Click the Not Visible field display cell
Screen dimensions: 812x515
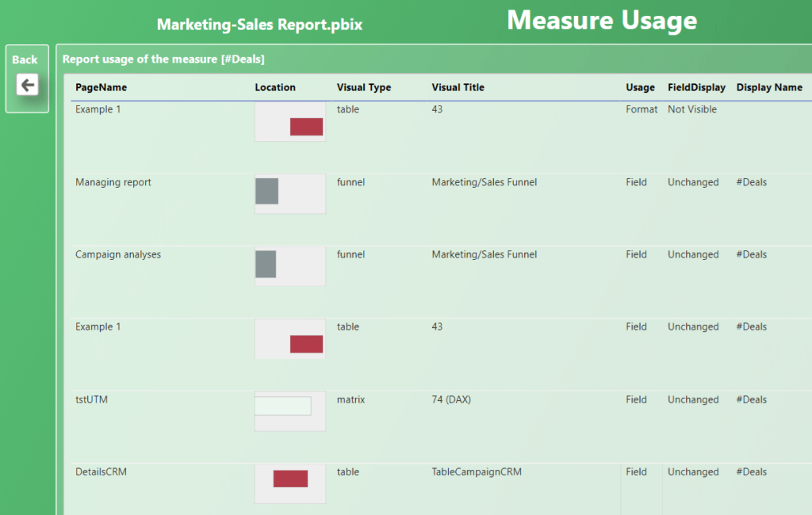691,109
